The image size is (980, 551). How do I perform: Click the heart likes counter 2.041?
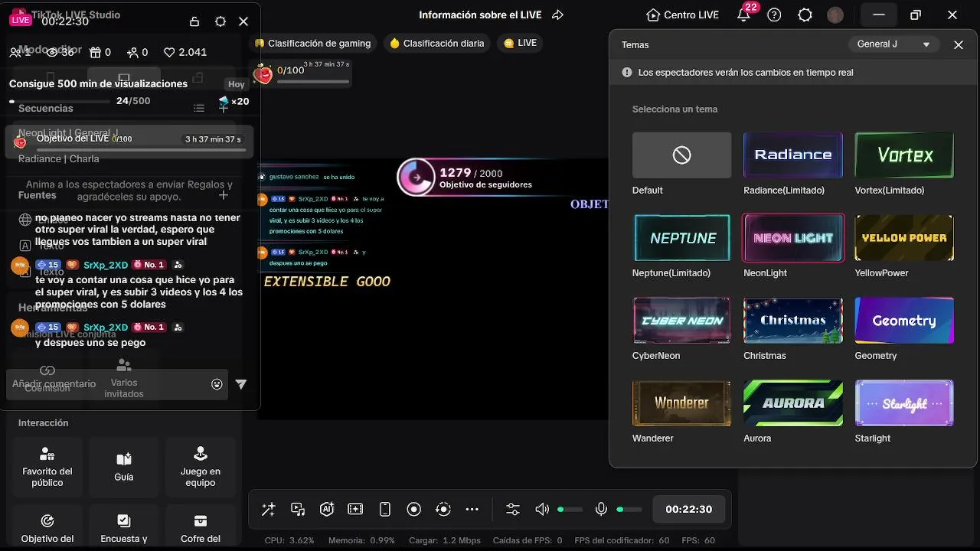click(x=185, y=52)
